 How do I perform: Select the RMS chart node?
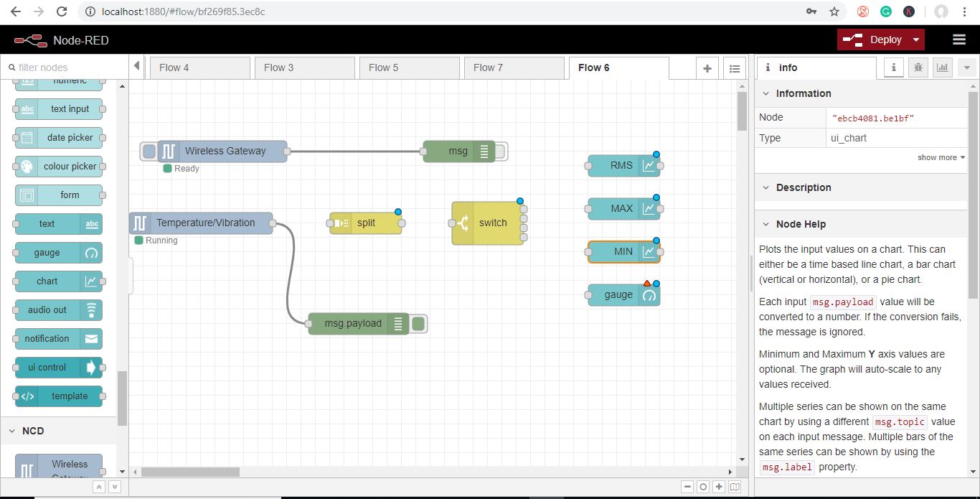[624, 166]
